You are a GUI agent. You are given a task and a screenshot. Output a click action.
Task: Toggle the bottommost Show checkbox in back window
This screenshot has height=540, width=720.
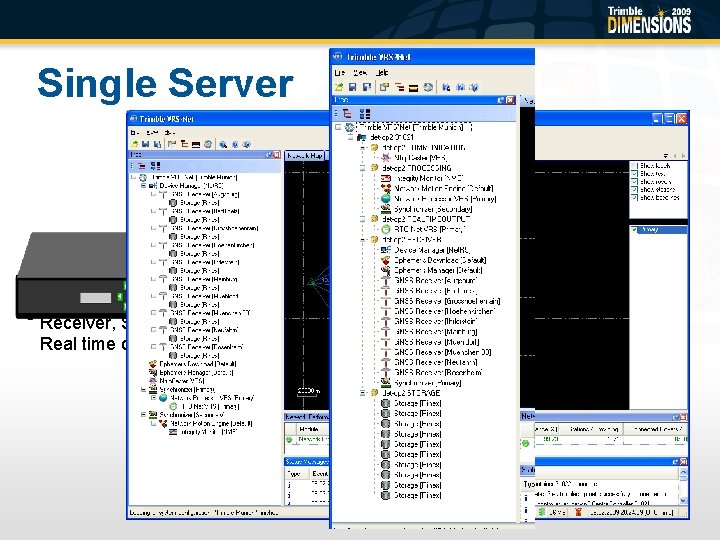[x=635, y=197]
